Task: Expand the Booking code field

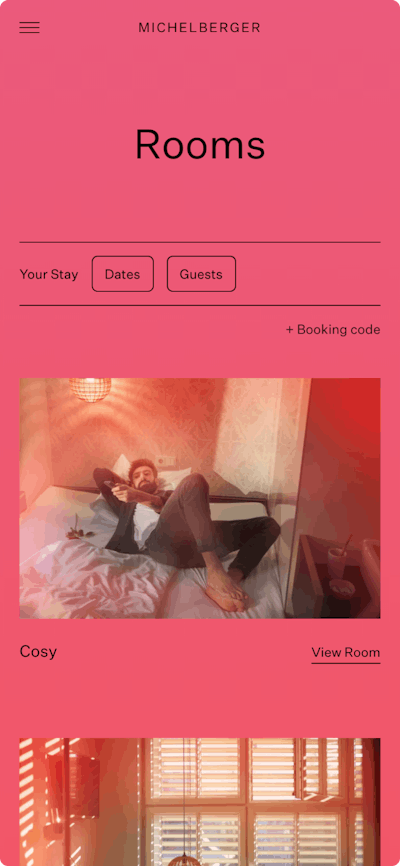Action: [333, 330]
